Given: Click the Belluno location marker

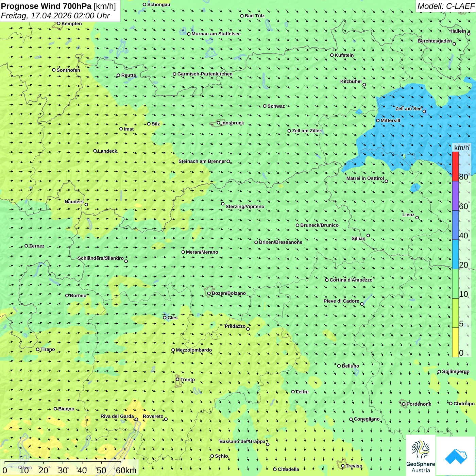Looking at the screenshot, I should (x=339, y=366).
